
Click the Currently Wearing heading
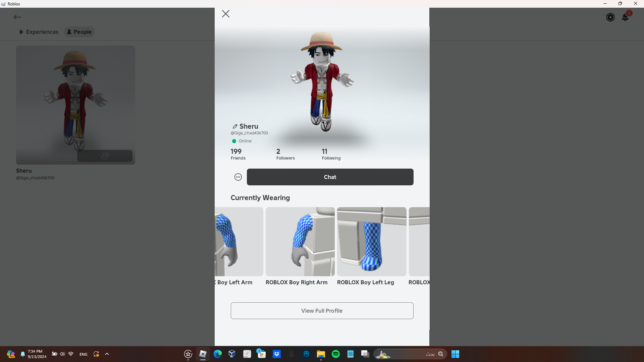click(x=260, y=198)
